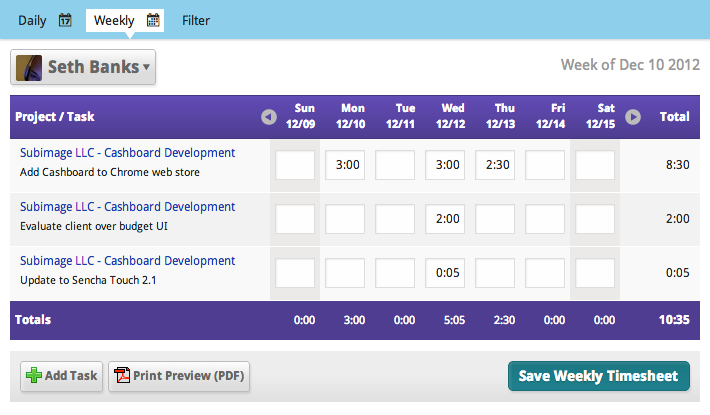Open the Seth Banks user dropdown
The height and width of the screenshot is (415, 710).
tap(147, 68)
